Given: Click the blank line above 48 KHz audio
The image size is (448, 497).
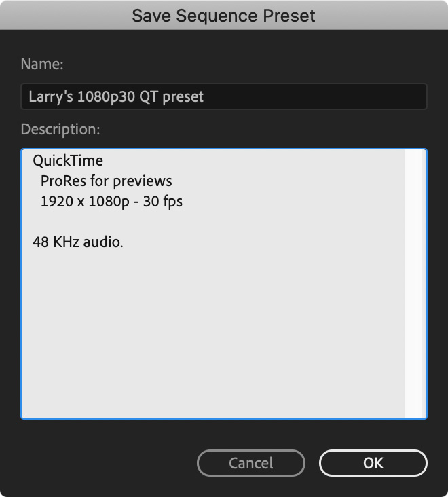Looking at the screenshot, I should (212, 222).
